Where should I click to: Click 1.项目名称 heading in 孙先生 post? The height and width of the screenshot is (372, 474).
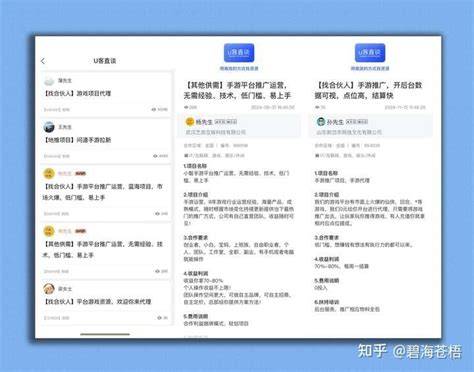coord(326,173)
